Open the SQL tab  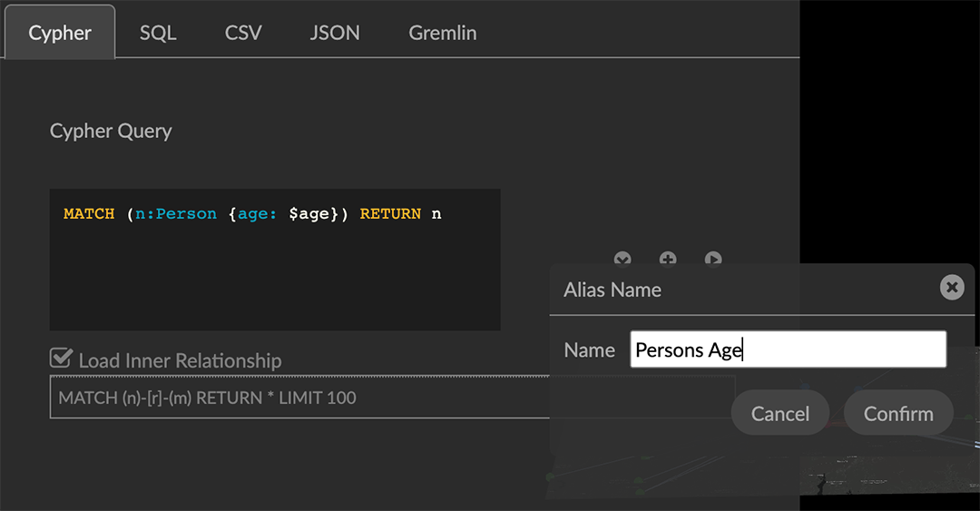click(x=158, y=33)
